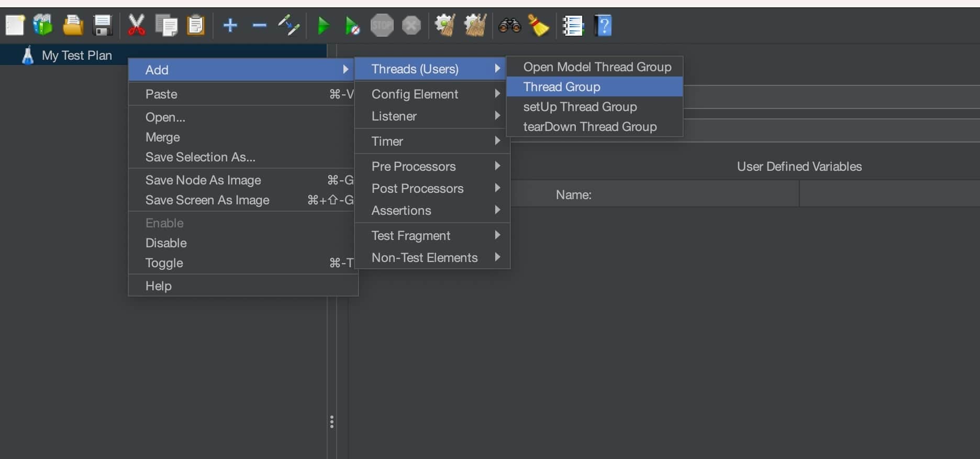Click the Save floppy disk icon

103,25
